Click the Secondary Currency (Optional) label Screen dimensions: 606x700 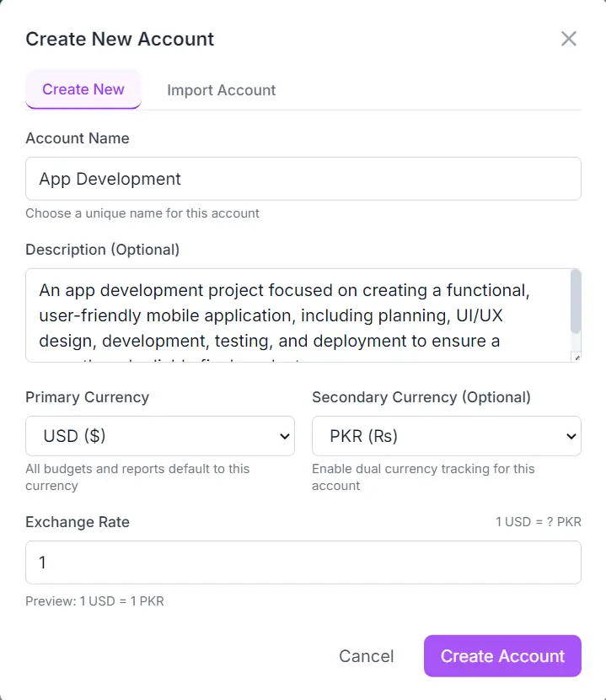tap(421, 397)
